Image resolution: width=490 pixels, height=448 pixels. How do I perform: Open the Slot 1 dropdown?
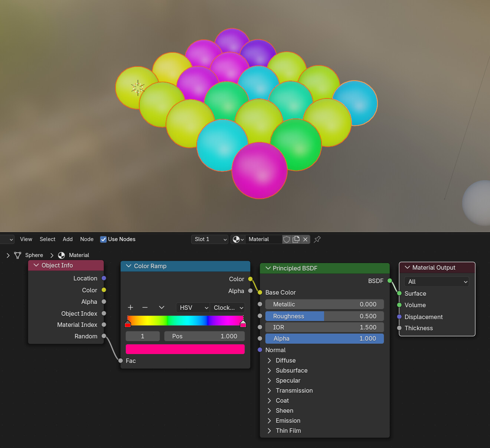pos(210,239)
